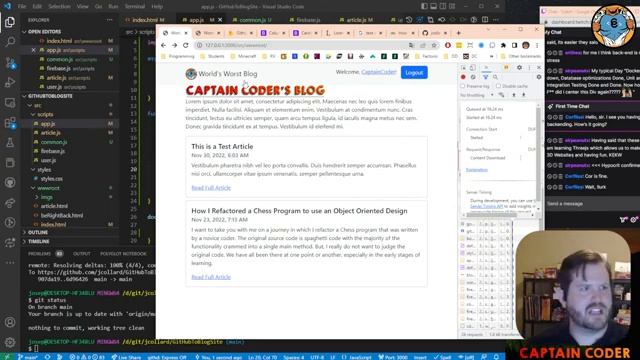Open a new browser tab
This screenshot has width=640, height=360.
(458, 33)
